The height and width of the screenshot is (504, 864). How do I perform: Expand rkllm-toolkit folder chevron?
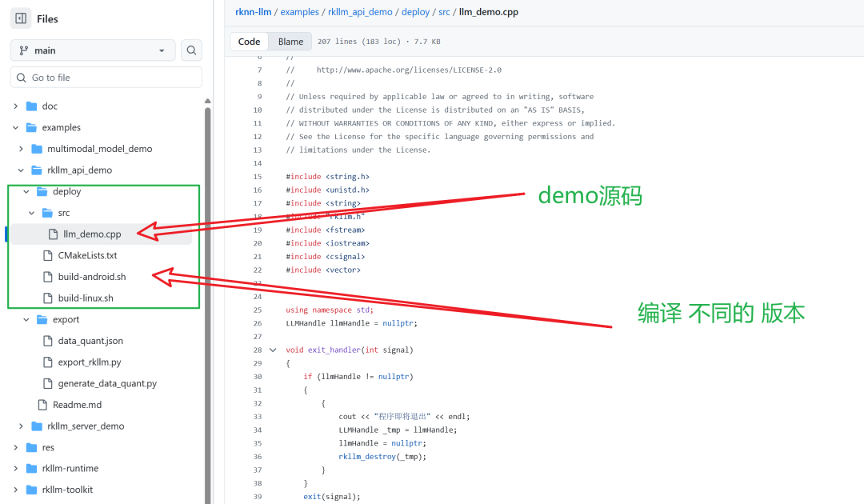[x=15, y=490]
